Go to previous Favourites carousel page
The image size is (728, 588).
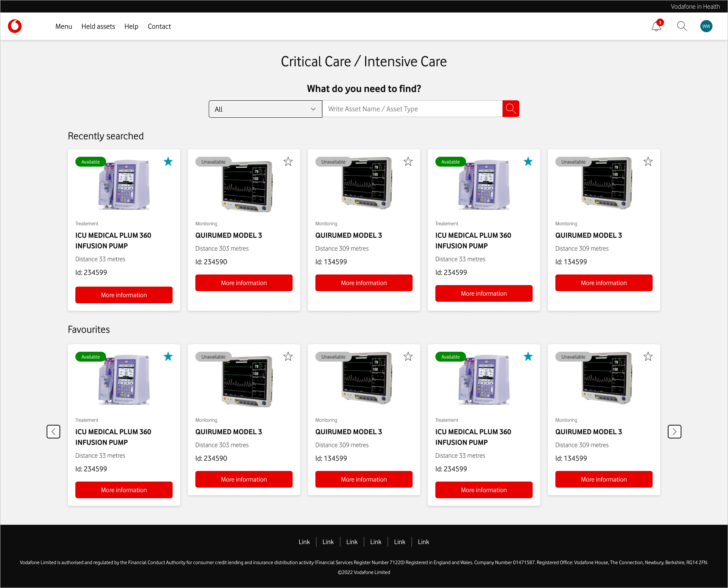(53, 431)
